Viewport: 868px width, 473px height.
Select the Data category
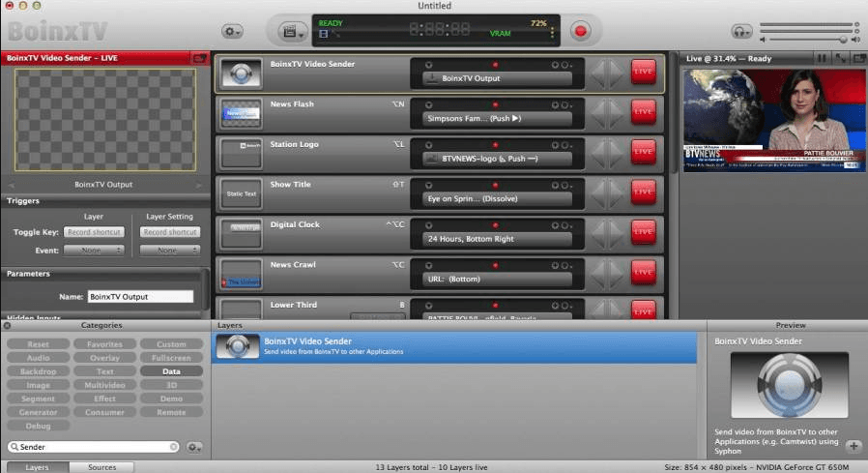coord(171,371)
